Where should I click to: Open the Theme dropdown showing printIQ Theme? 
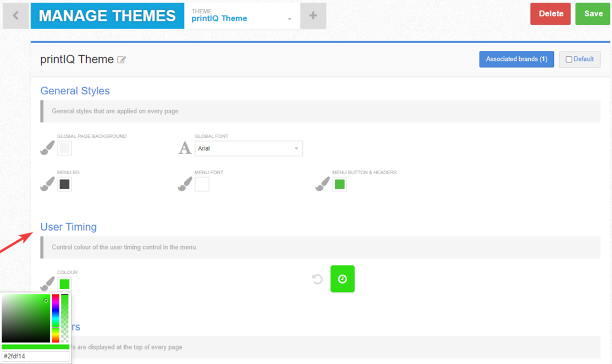click(x=242, y=16)
